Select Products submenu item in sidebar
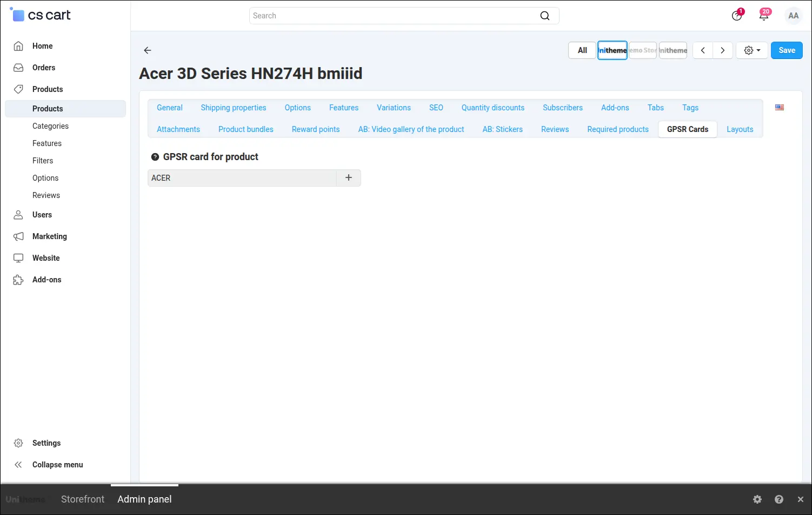The image size is (812, 515). click(x=65, y=109)
